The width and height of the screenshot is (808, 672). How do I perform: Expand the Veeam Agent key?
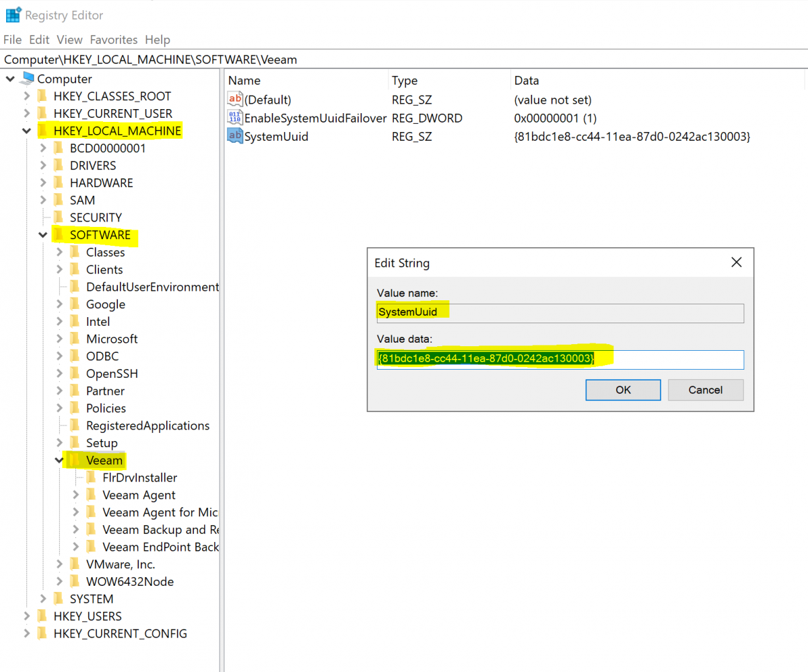pyautogui.click(x=75, y=495)
